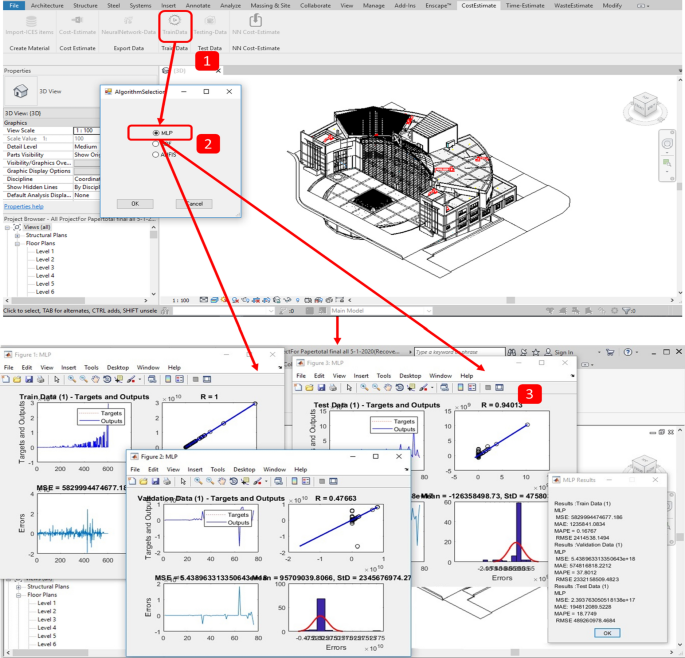The height and width of the screenshot is (658, 685).
Task: Select Data Cursor tool in Figure 1 toolbar
Action: click(x=118, y=379)
